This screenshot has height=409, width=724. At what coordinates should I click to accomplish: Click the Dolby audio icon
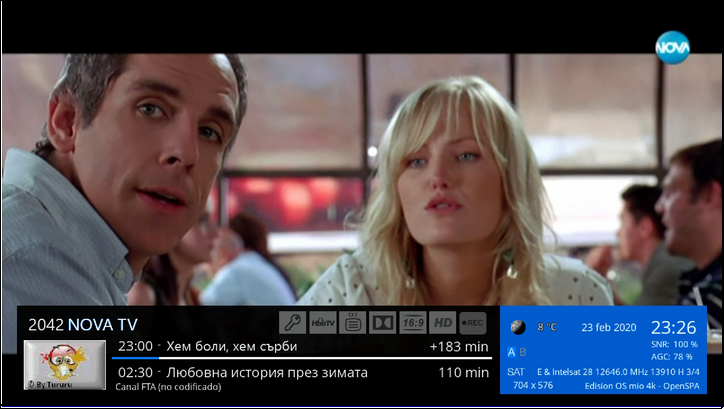[382, 323]
